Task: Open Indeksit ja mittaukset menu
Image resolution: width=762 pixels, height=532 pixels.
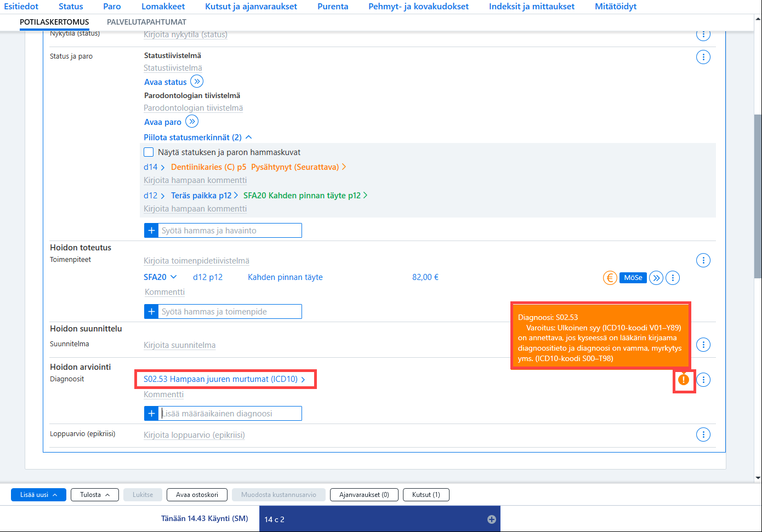Action: (x=532, y=7)
